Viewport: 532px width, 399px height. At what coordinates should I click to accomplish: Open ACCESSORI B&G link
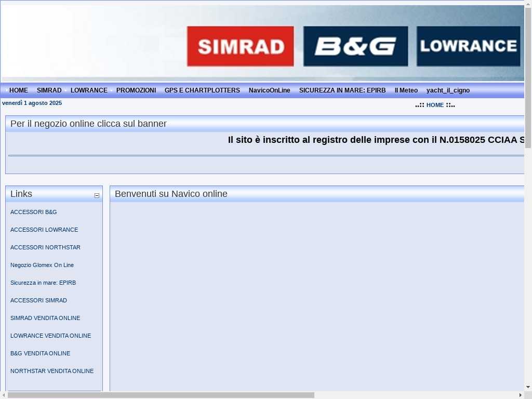[x=34, y=212]
